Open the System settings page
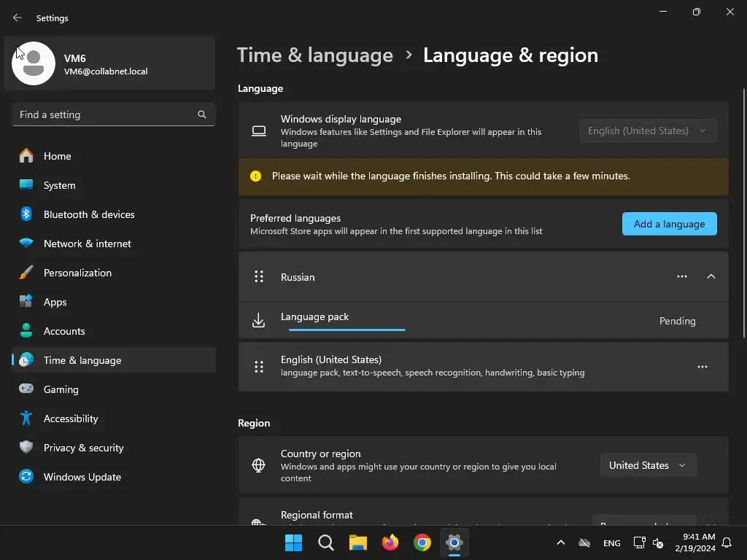The width and height of the screenshot is (747, 560). tap(113, 185)
